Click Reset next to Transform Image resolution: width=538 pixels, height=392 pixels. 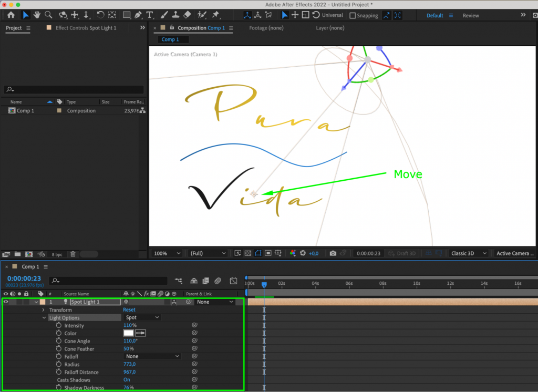click(x=129, y=310)
